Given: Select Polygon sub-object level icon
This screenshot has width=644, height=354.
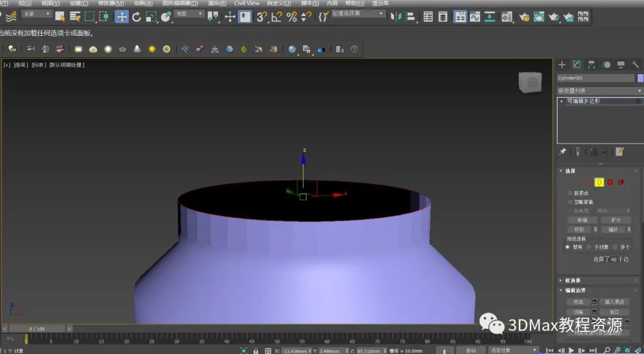Looking at the screenshot, I should (x=610, y=182).
